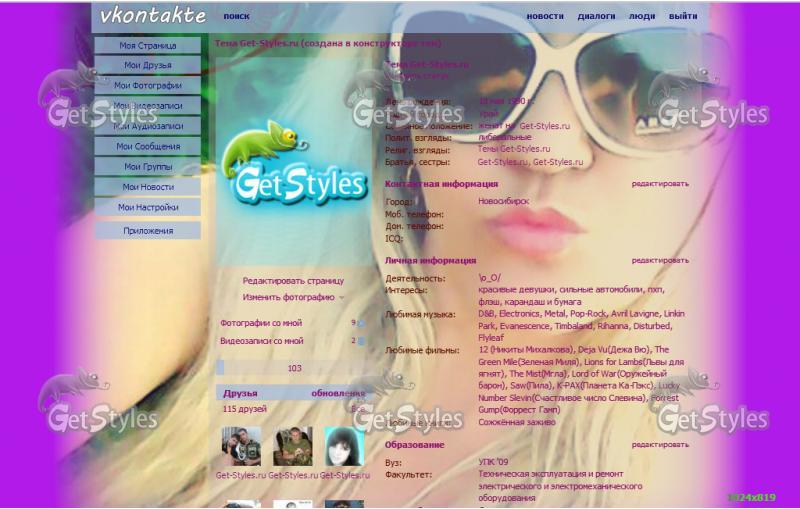Viewport: 800px width, 509px height.
Task: Open friends обновления link
Action: 338,393
